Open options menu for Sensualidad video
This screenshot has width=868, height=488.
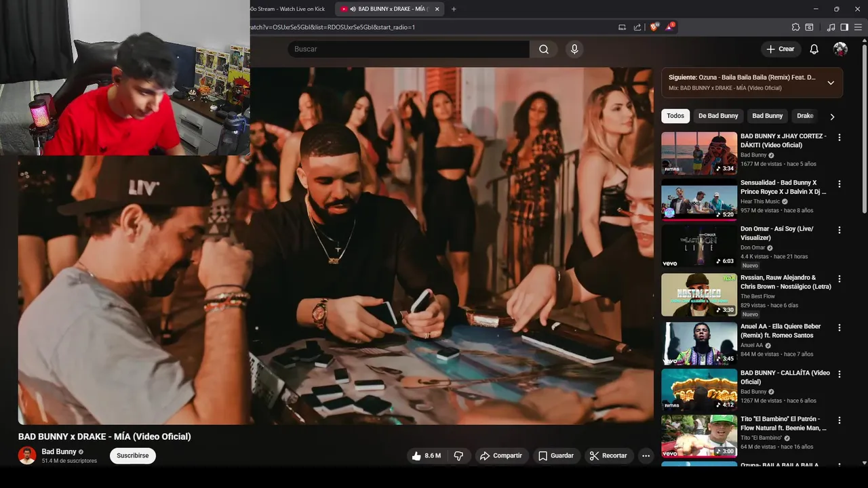[x=840, y=184]
